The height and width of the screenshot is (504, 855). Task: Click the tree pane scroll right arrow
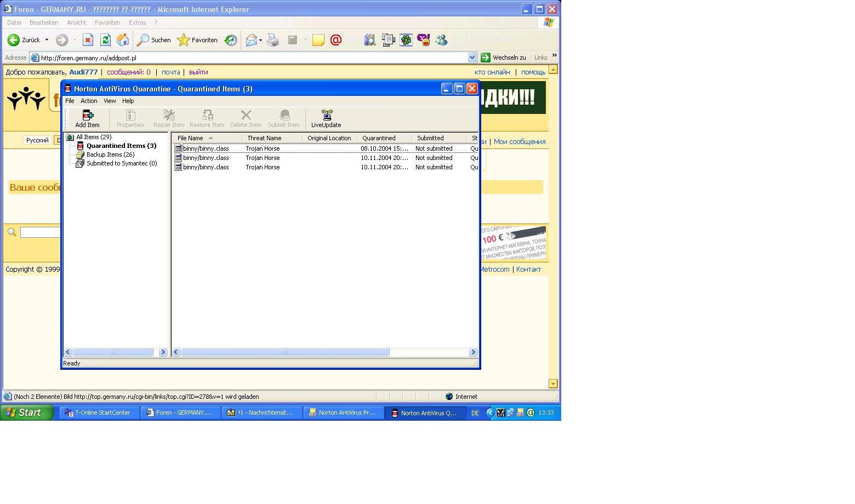click(x=163, y=352)
